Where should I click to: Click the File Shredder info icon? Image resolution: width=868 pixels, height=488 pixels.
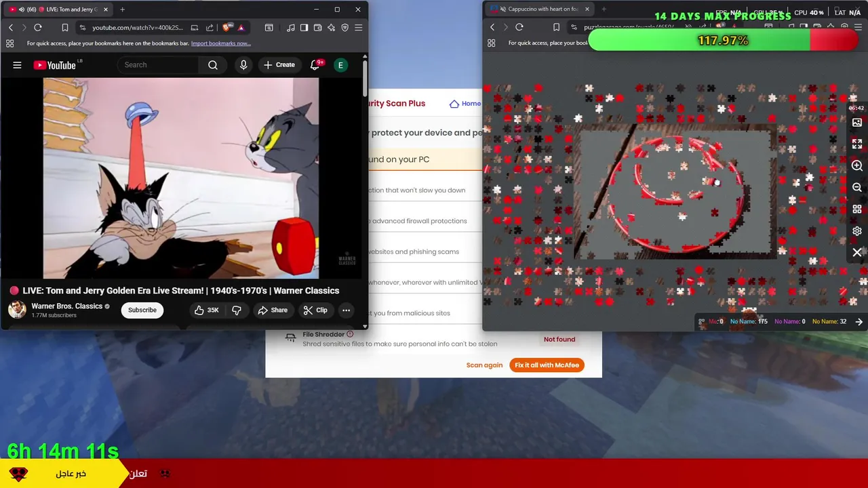coord(350,334)
